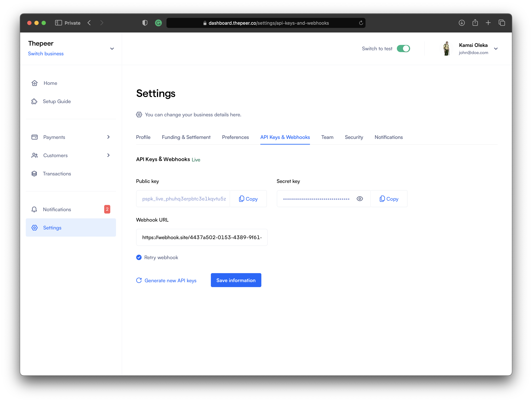This screenshot has height=402, width=532.
Task: Click the Save information button
Action: coord(236,280)
